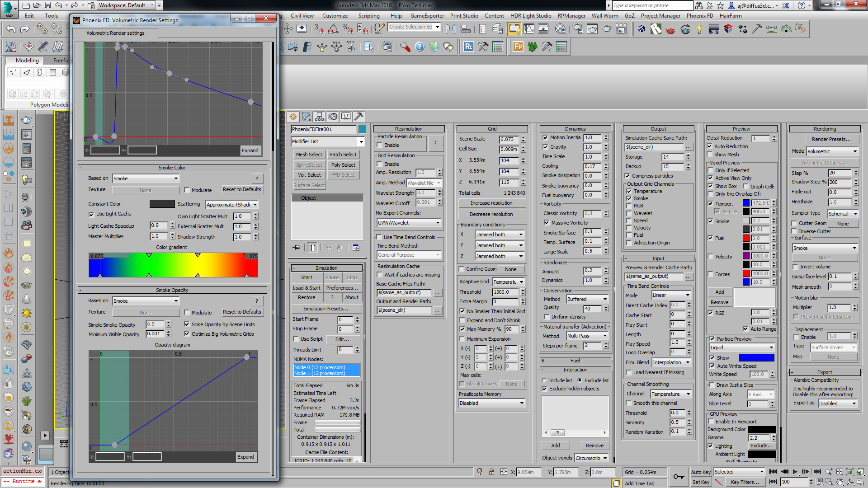
Task: Toggle Optimize Big Volumetric Grids checkbox
Action: [187, 334]
